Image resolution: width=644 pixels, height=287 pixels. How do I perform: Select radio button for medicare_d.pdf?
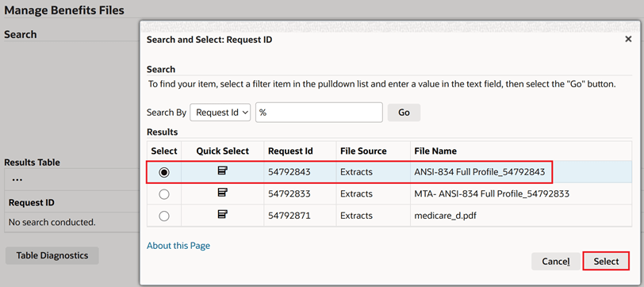point(164,216)
